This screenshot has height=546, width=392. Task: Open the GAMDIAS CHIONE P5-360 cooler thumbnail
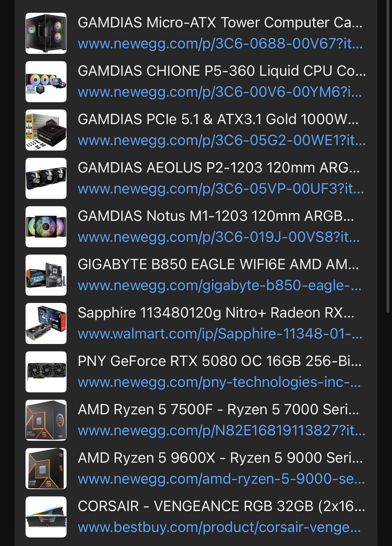(x=46, y=82)
